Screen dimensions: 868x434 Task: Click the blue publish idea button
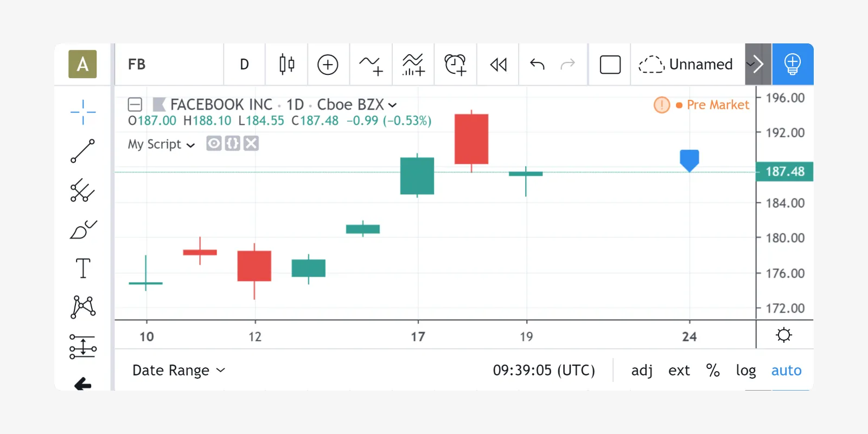pos(792,65)
